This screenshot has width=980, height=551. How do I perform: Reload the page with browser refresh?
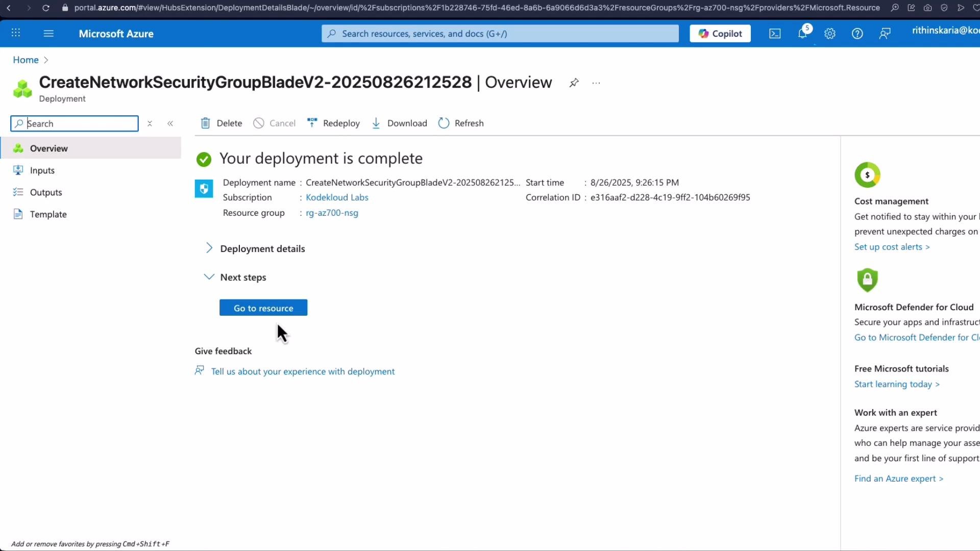45,8
